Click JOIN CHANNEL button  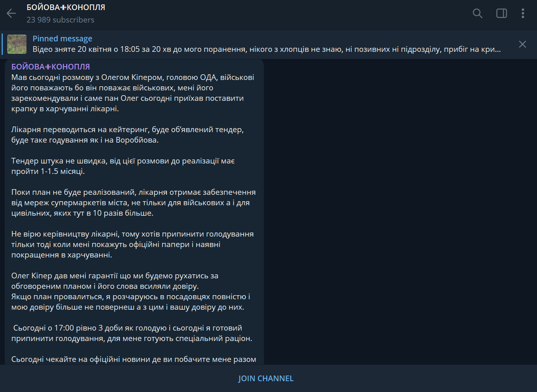pyautogui.click(x=266, y=378)
